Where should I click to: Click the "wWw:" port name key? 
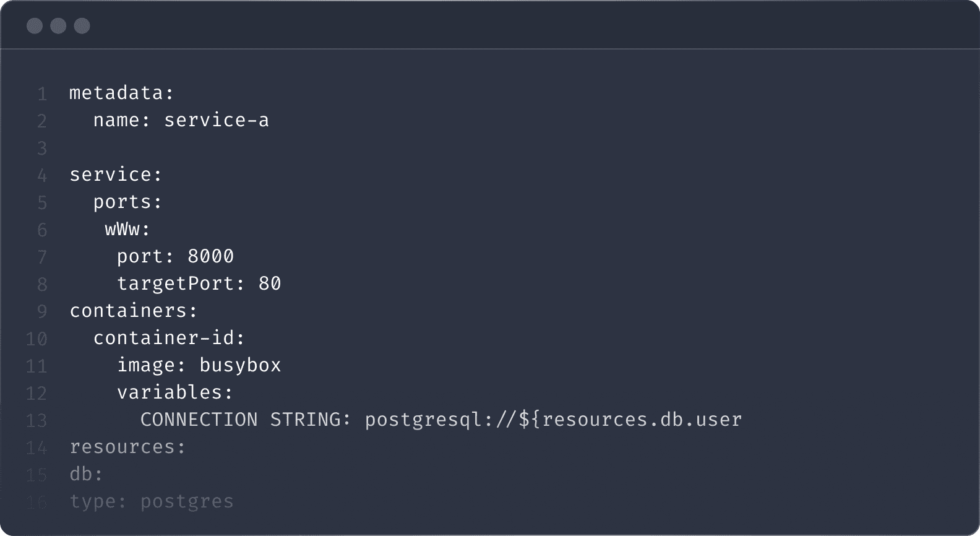coord(127,229)
